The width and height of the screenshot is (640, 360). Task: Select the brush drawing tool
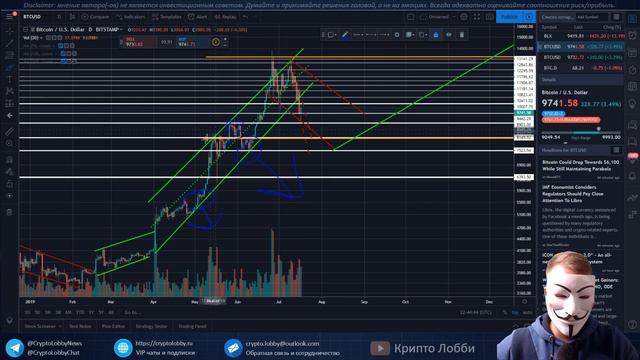(9, 67)
